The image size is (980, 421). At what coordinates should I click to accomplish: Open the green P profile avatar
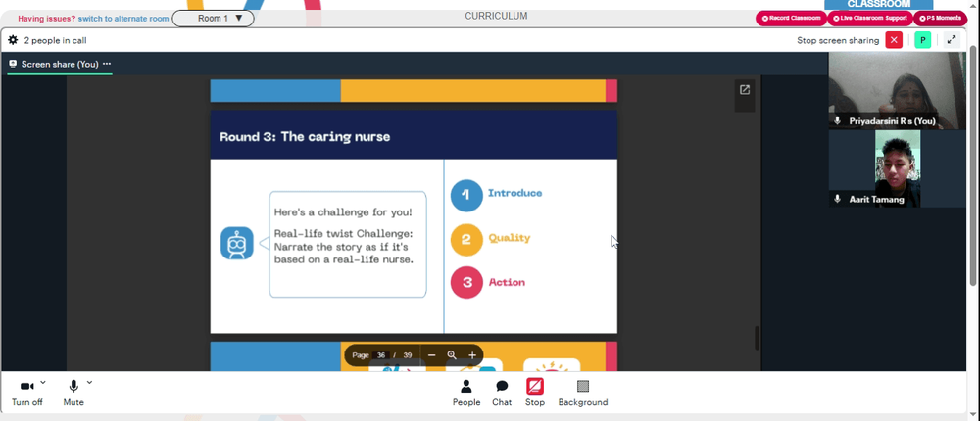click(922, 40)
